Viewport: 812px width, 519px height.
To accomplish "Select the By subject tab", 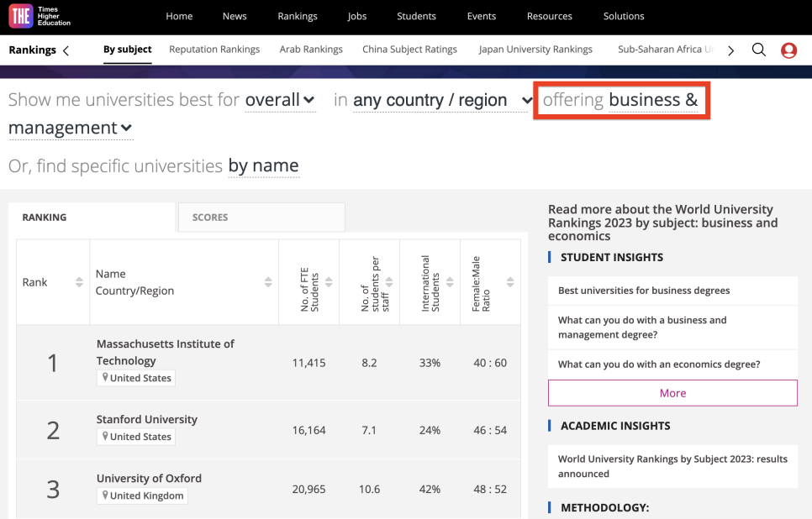I will [128, 50].
